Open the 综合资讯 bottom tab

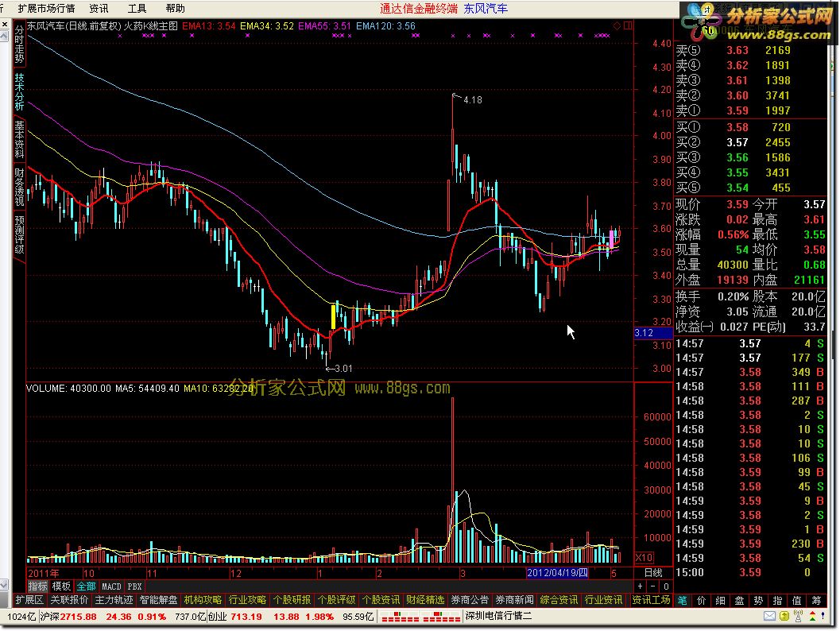coord(559,600)
